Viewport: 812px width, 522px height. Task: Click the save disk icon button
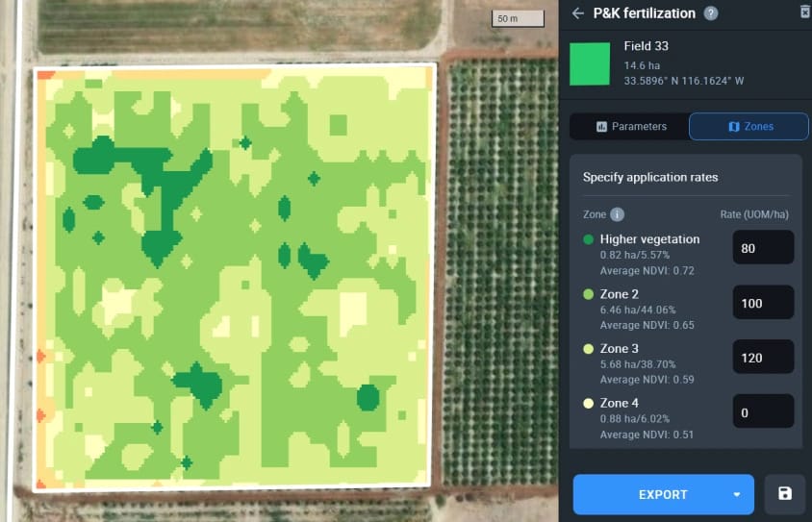pos(785,493)
